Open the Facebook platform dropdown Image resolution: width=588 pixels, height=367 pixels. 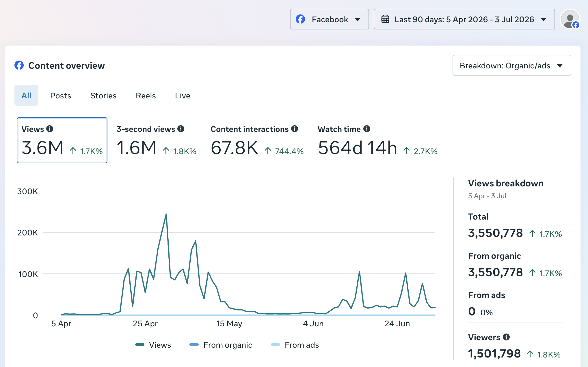[x=330, y=19]
